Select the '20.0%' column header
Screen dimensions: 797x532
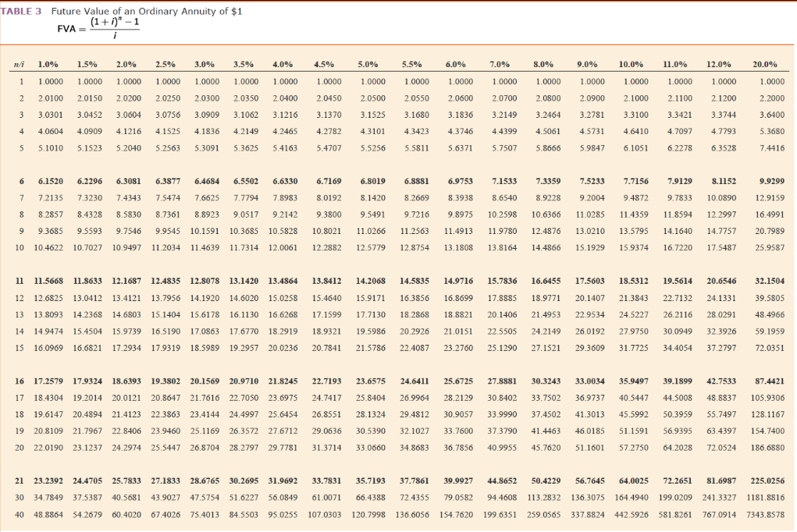pyautogui.click(x=764, y=65)
